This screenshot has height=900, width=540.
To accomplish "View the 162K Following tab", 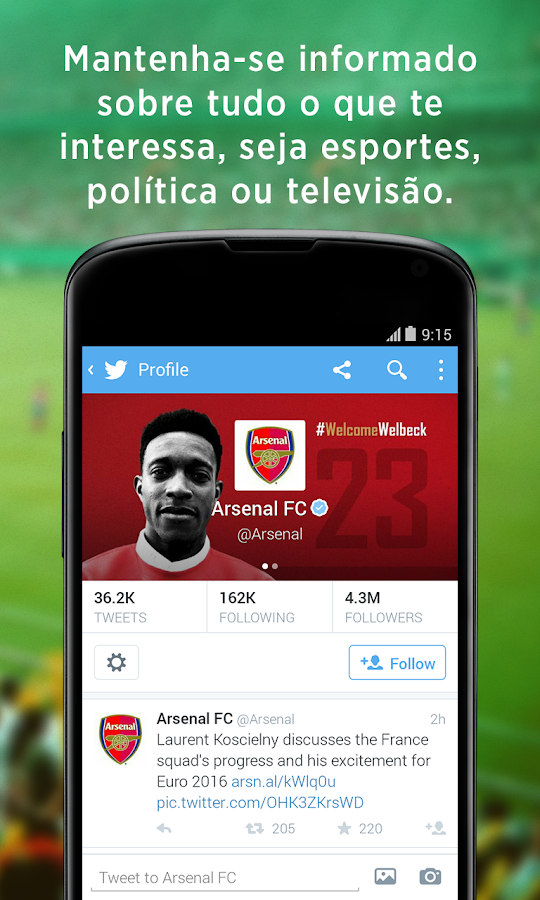I will (270, 607).
